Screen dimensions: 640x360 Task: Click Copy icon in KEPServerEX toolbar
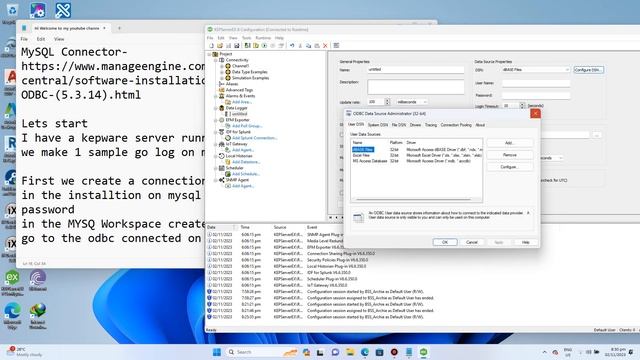click(308, 46)
